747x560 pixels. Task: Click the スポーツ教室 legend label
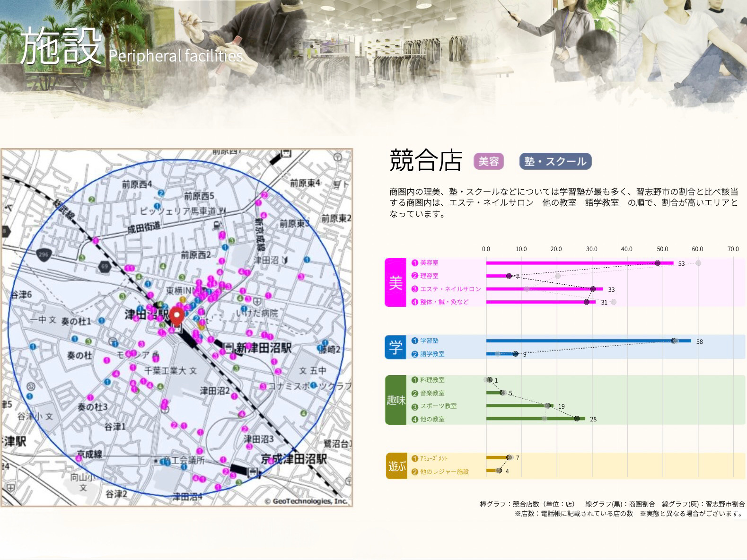[438, 406]
